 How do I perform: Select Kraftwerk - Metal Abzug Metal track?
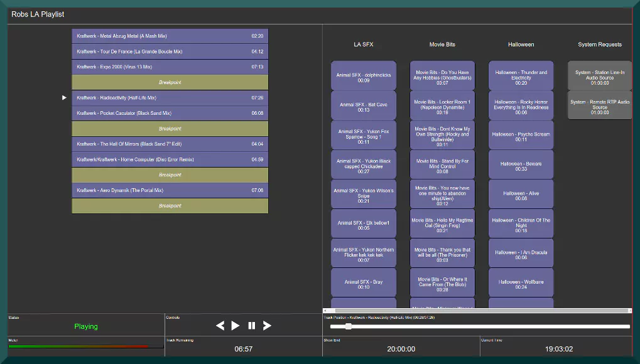170,36
